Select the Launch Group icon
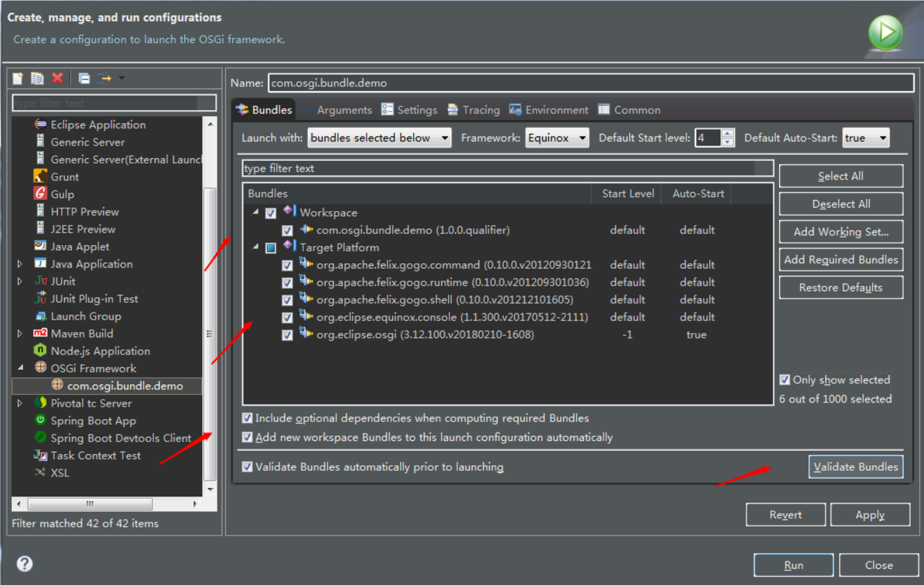Viewport: 924px width, 585px height. coord(40,316)
